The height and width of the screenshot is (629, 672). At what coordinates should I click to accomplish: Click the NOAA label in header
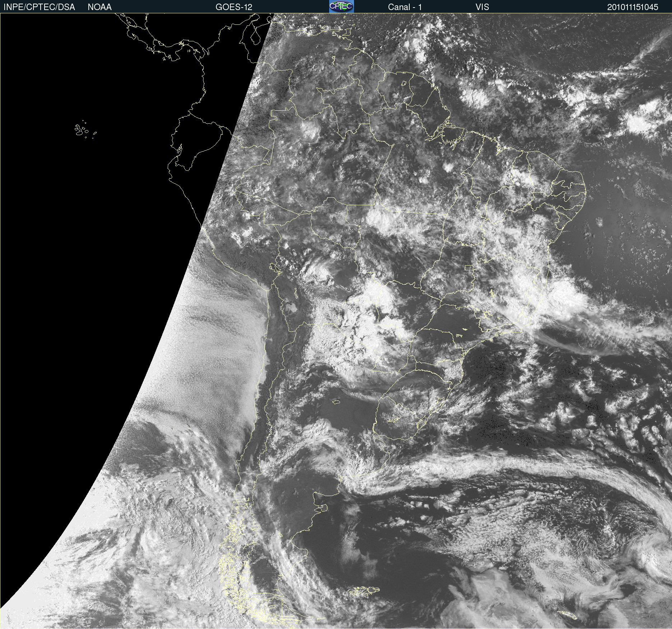[x=100, y=7]
